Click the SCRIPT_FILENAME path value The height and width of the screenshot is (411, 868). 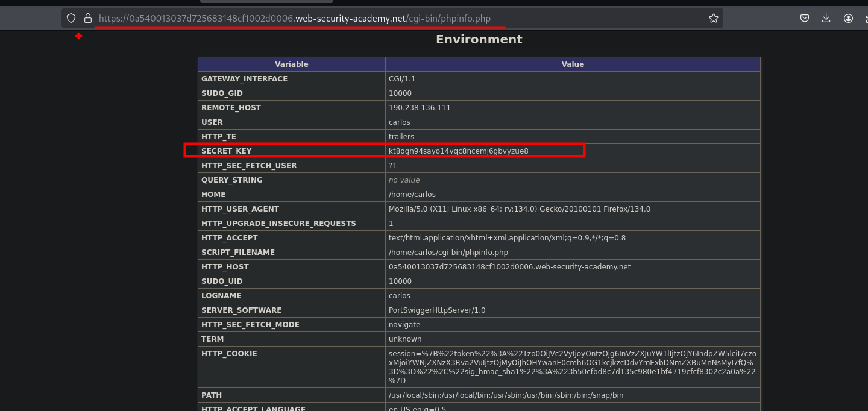click(x=448, y=252)
